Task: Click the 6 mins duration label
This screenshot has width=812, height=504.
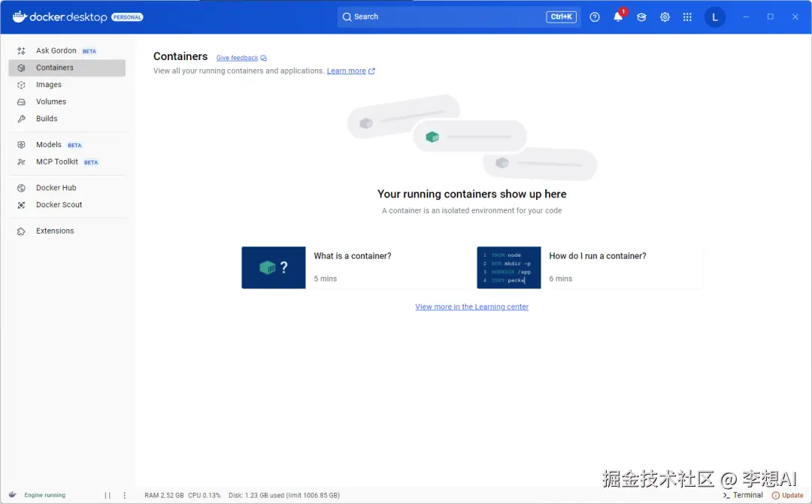Action: click(560, 279)
